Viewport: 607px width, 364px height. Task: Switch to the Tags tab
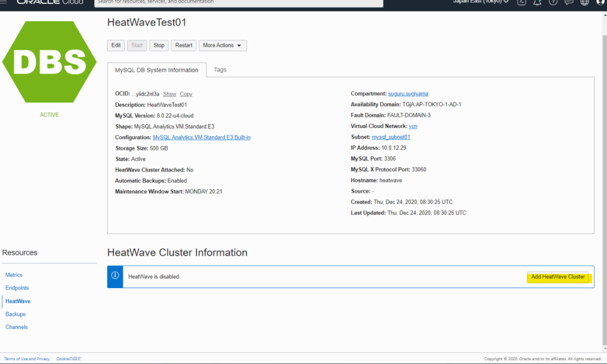tap(220, 70)
